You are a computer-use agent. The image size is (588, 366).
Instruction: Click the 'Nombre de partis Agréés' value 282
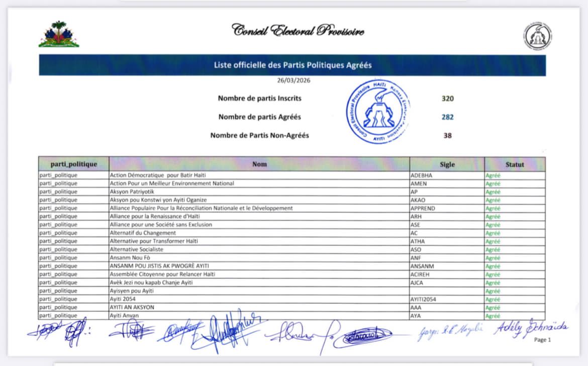447,117
